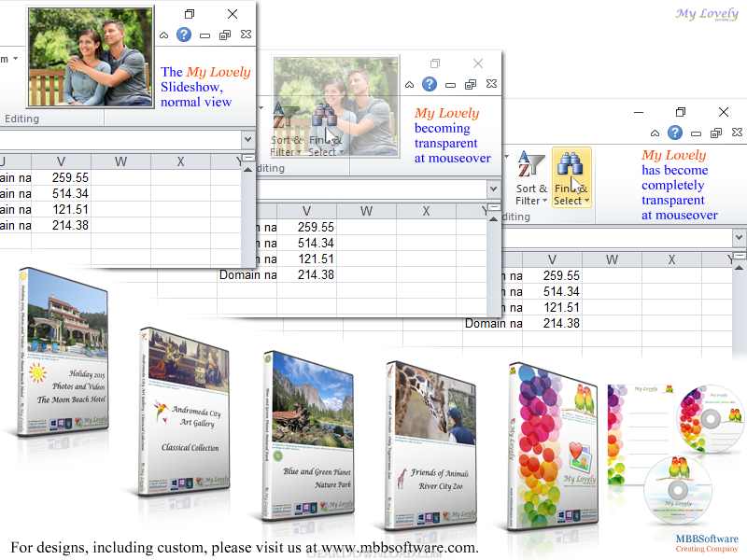Select cell 259.55 in the normal view window
The width and height of the screenshot is (747, 560).
(61, 177)
